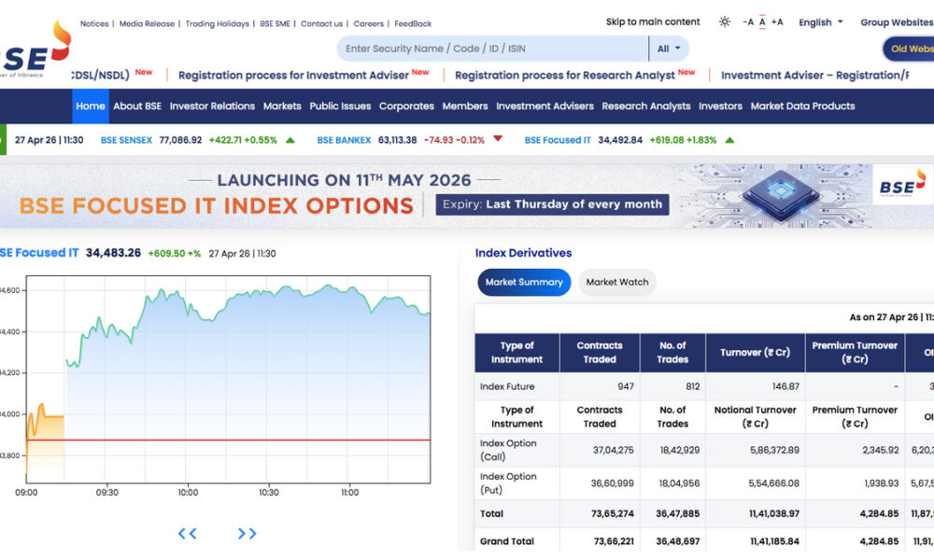Viewport: 934px width, 560px height.
Task: Expand the All search filter dropdown
Action: click(669, 49)
